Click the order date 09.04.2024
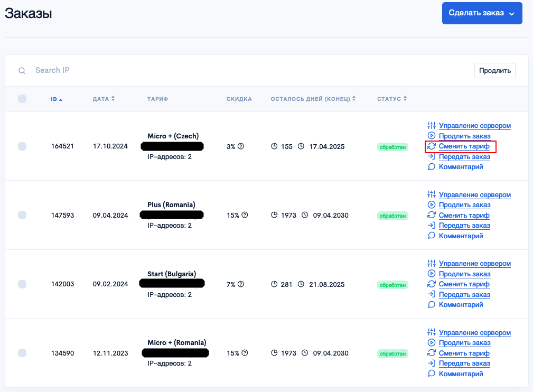This screenshot has width=533, height=392. point(110,215)
